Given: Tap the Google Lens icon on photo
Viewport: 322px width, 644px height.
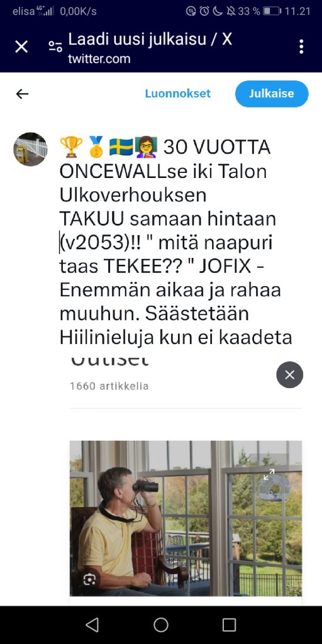Looking at the screenshot, I should click(89, 579).
